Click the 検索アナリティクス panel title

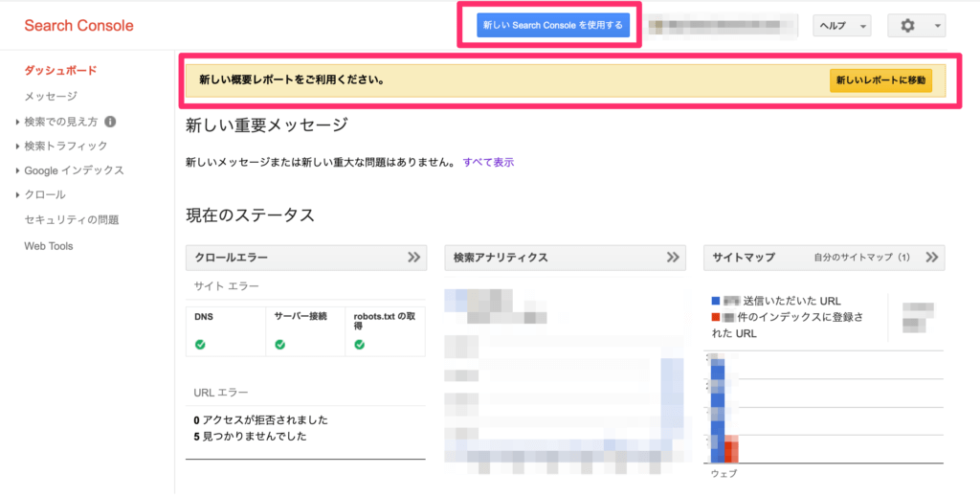coord(501,257)
